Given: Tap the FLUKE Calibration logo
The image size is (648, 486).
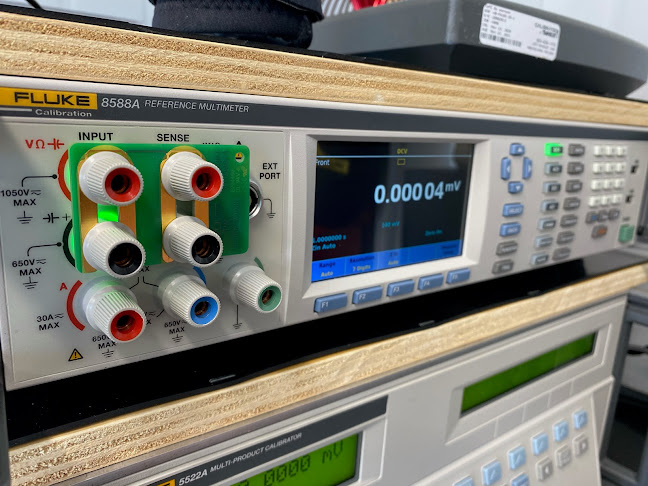Looking at the screenshot, I should click(x=48, y=103).
